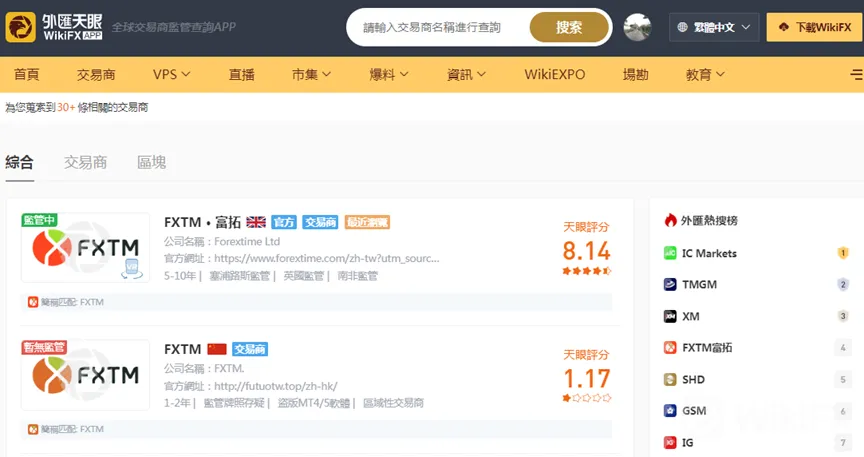The width and height of the screenshot is (864, 457).
Task: Click the 下載WikiFX button
Action: coord(815,27)
